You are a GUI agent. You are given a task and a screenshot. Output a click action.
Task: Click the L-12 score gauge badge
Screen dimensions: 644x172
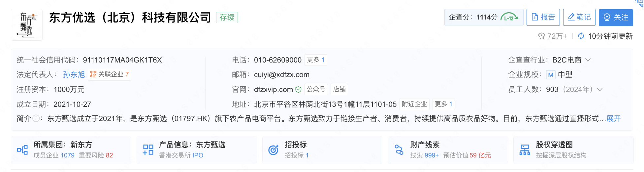click(x=509, y=17)
